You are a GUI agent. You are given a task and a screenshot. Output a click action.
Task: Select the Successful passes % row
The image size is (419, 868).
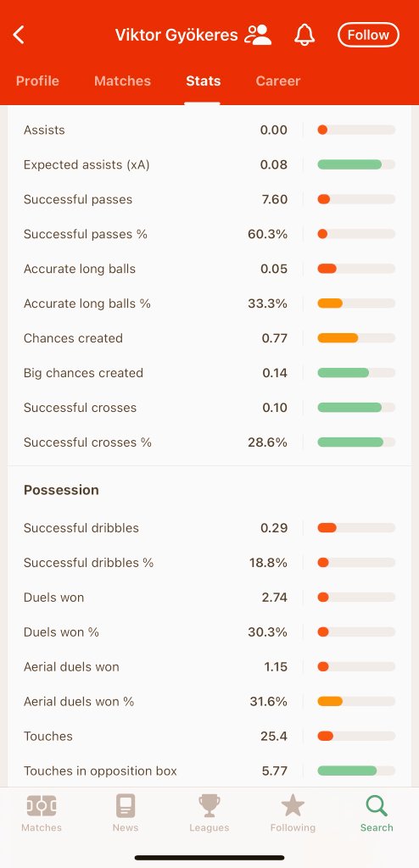click(x=209, y=234)
